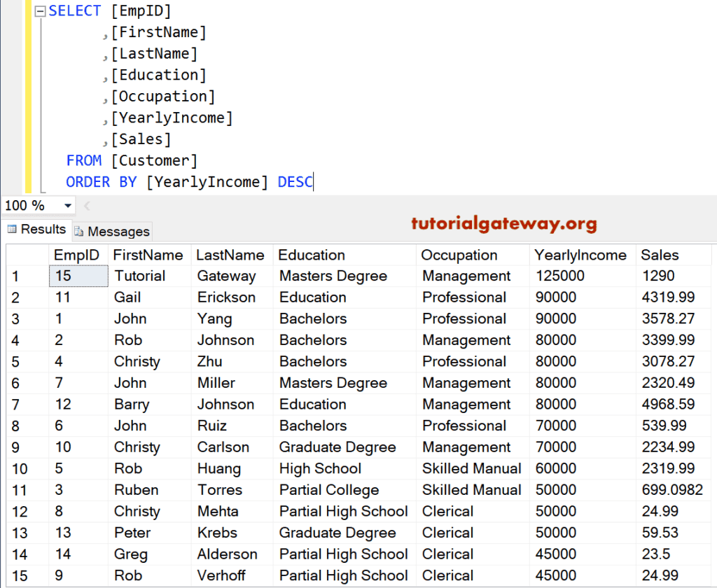Switch to the Messages tab
717x588 pixels.
112,232
